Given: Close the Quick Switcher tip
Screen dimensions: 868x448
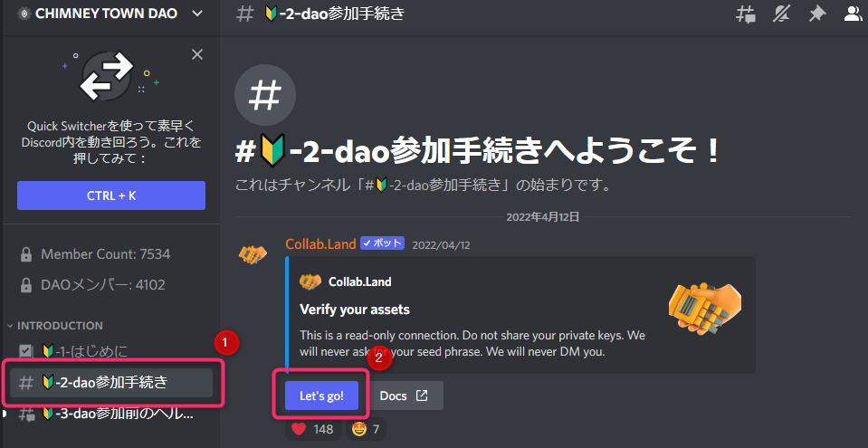Looking at the screenshot, I should [197, 54].
